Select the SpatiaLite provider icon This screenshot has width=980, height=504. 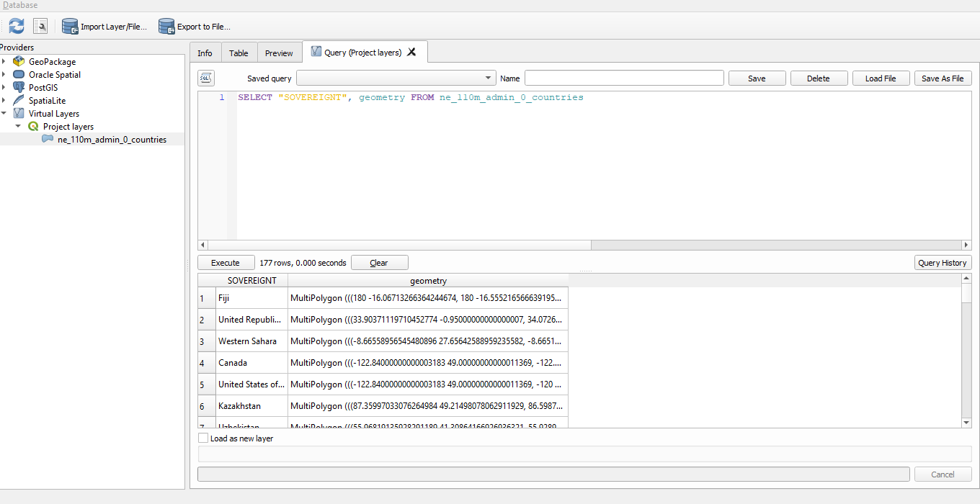(18, 100)
